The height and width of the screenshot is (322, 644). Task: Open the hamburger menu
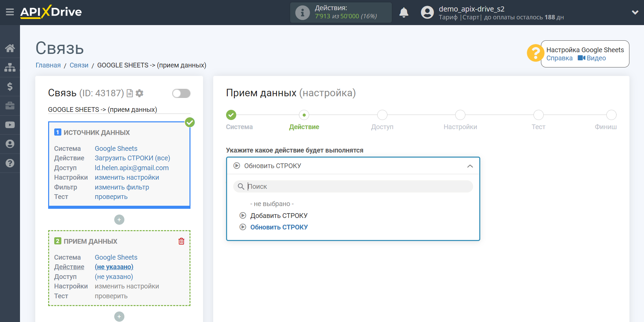[10, 12]
